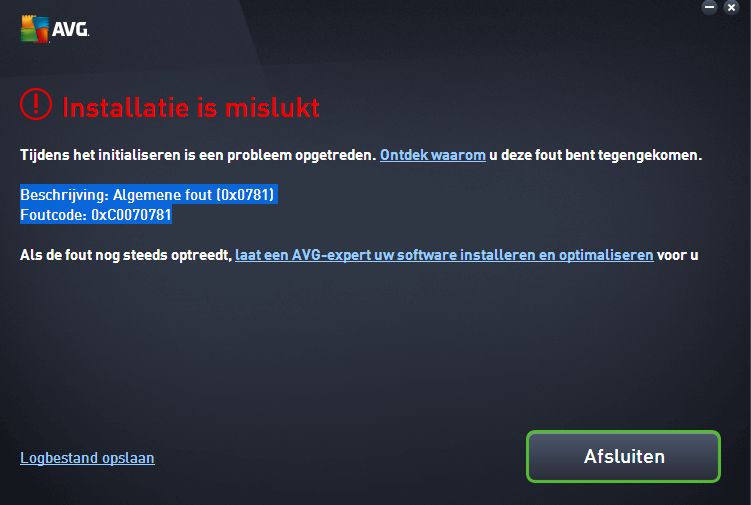The width and height of the screenshot is (751, 505).
Task: Click the highlighted 'Foutcode: 0xC0070781' line
Action: 96,215
